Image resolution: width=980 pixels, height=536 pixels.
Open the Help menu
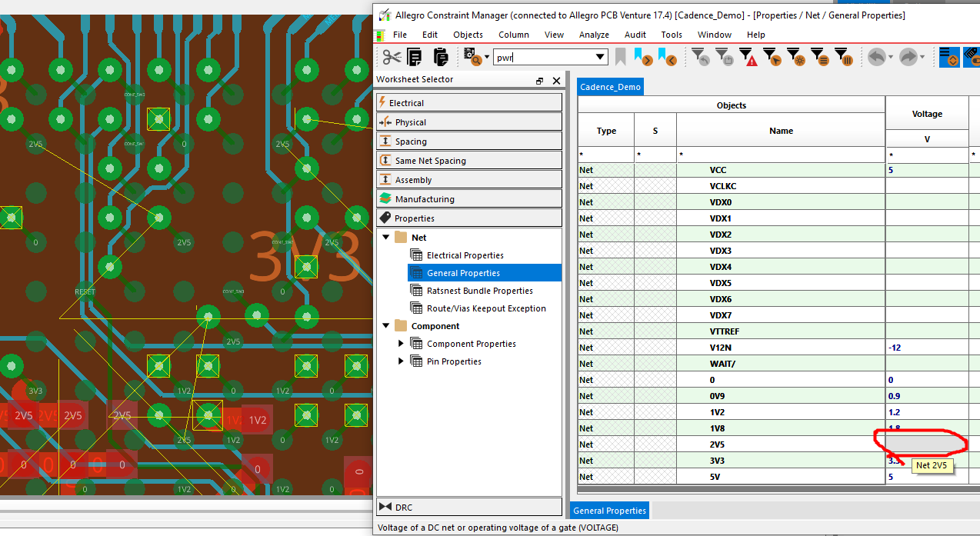click(x=756, y=35)
